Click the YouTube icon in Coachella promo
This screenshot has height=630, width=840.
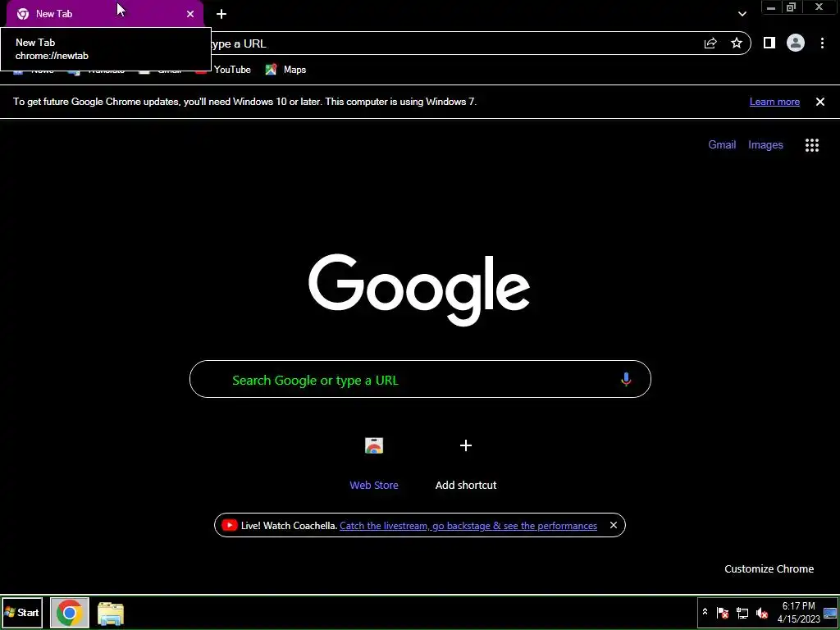point(230,526)
